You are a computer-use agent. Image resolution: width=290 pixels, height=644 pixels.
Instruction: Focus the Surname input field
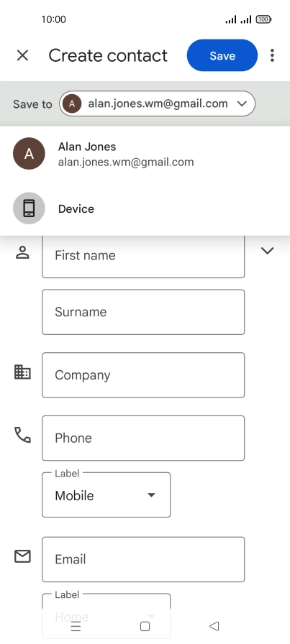(x=143, y=312)
